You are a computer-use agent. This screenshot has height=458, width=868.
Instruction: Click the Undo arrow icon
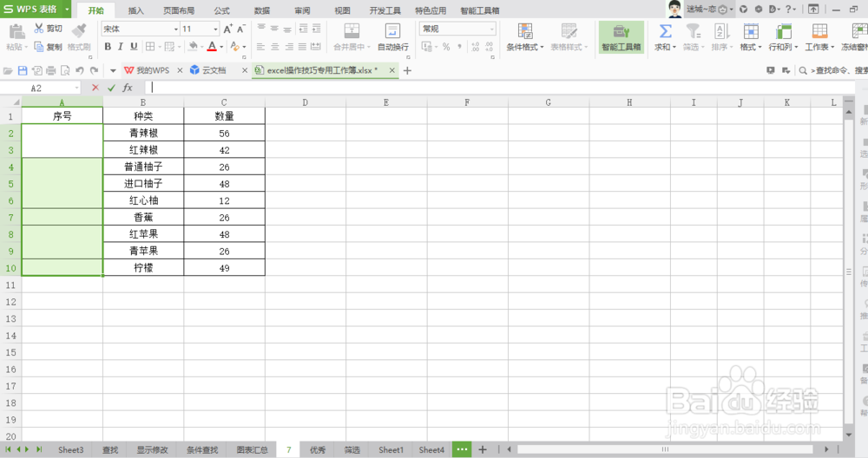(x=80, y=70)
